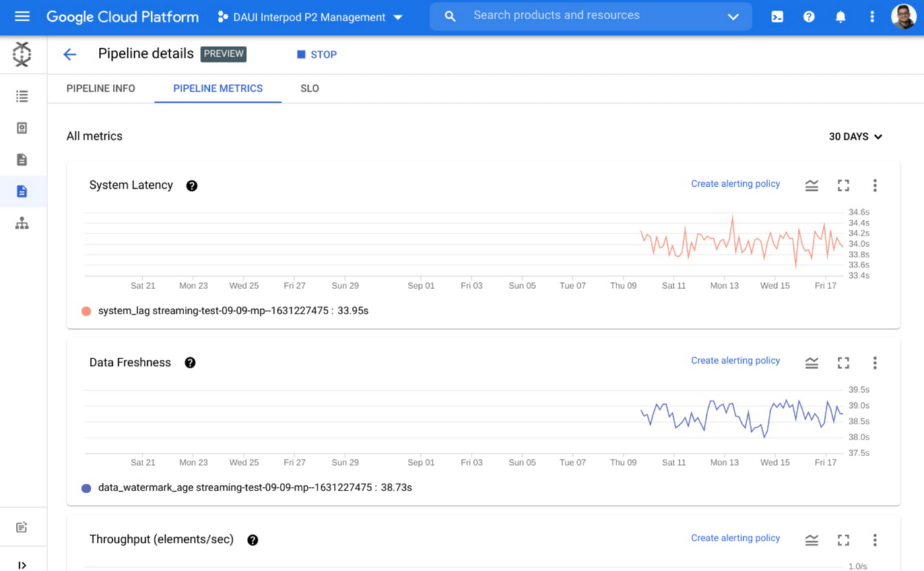
Task: Open more options for System Latency chart
Action: coord(875,185)
